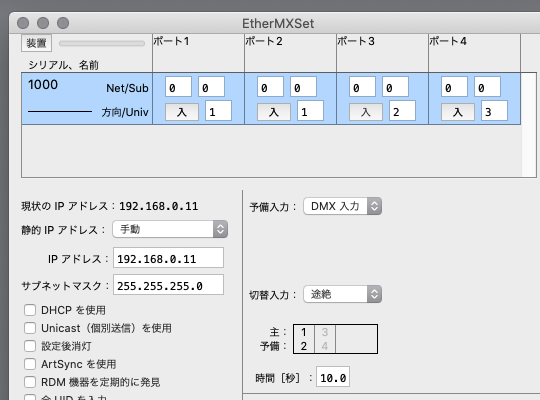Edit the Net field for ポート3

pos(362,87)
